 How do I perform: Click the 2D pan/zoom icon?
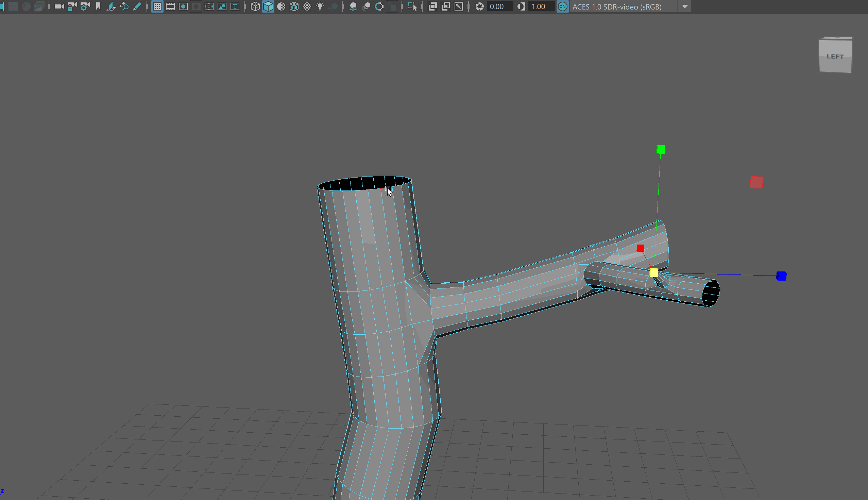pos(124,6)
